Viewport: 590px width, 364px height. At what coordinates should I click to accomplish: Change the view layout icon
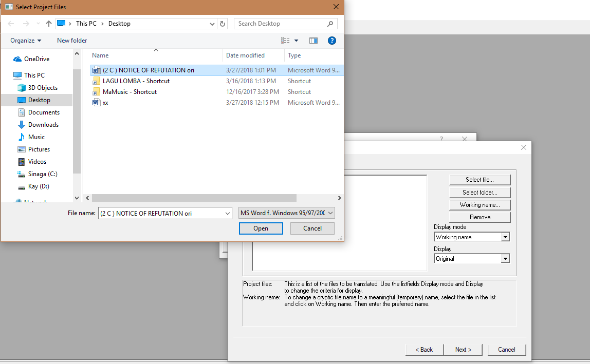(285, 41)
